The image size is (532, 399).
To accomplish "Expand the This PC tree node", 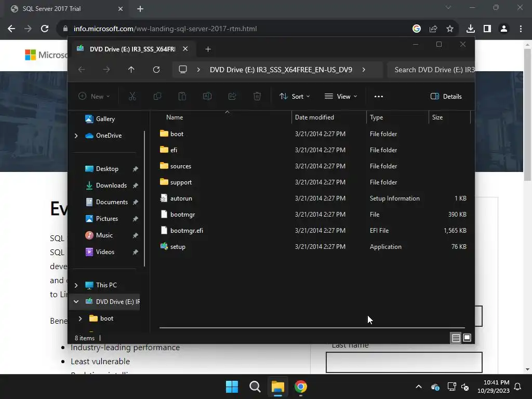I will [76, 285].
